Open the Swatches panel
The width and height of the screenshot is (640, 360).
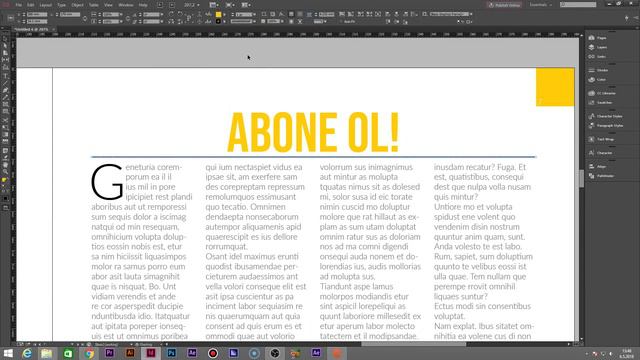[x=600, y=103]
